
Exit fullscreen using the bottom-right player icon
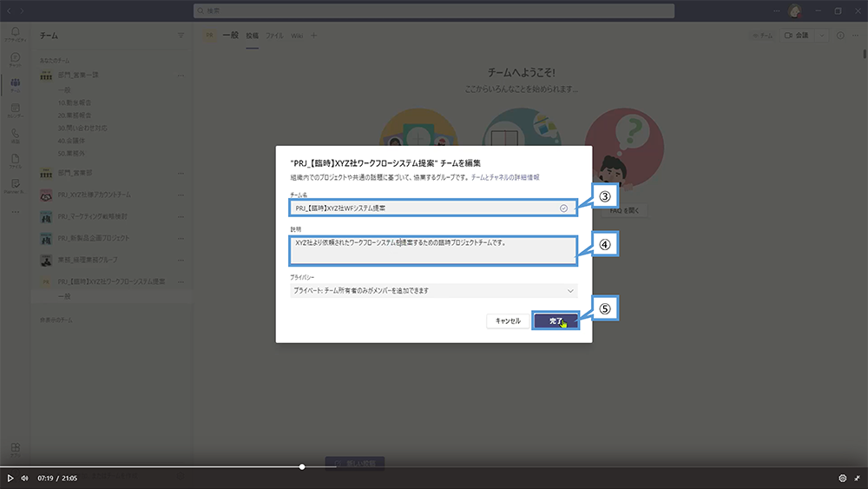858,478
